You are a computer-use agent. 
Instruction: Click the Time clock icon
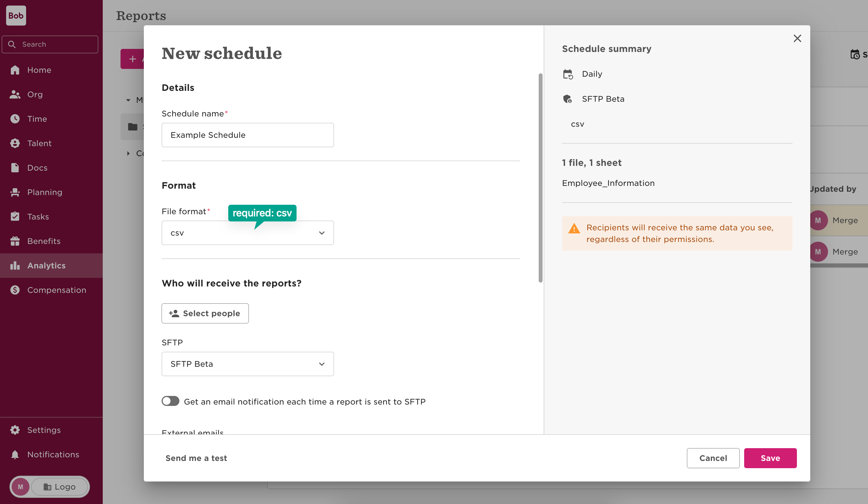pos(15,119)
